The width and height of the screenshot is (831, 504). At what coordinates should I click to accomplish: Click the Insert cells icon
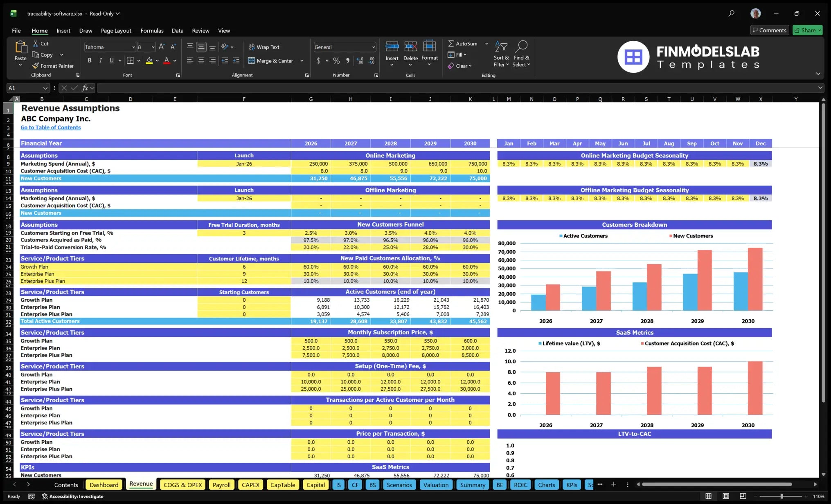click(392, 47)
